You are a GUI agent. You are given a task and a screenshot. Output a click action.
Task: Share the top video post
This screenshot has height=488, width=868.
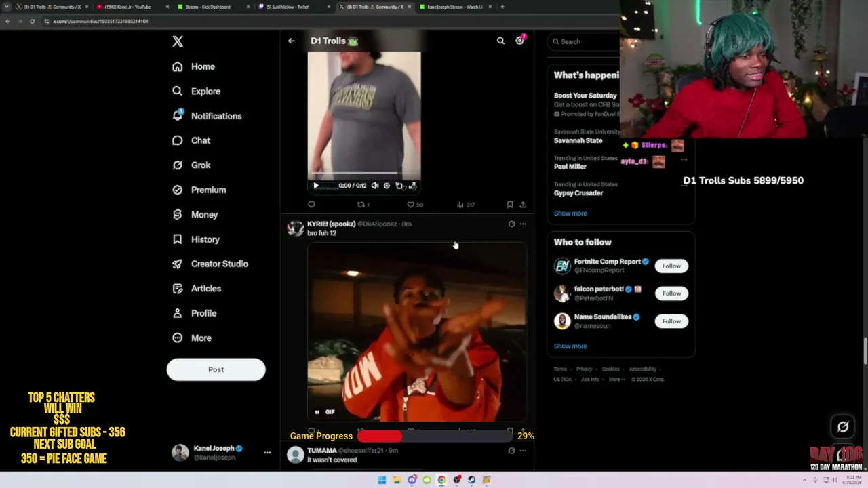click(523, 204)
